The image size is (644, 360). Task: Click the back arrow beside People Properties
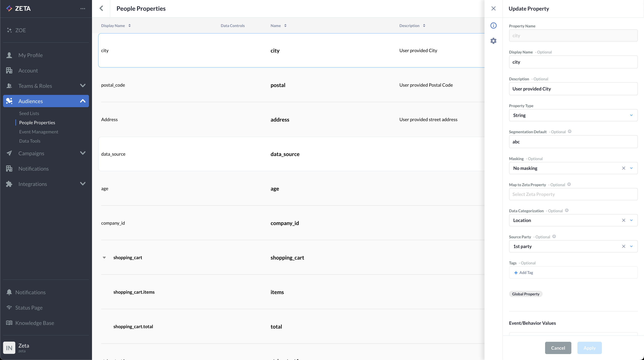coord(101,8)
